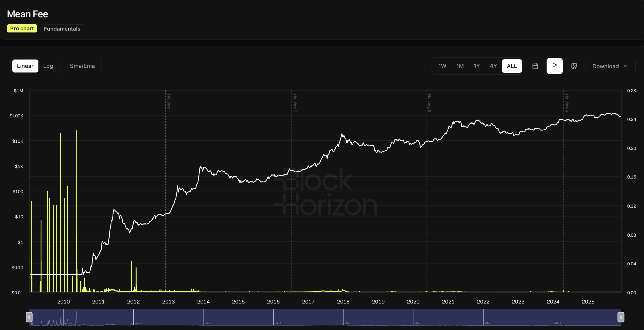The height and width of the screenshot is (330, 644).
Task: Switch chart scale to Log
Action: click(x=48, y=66)
